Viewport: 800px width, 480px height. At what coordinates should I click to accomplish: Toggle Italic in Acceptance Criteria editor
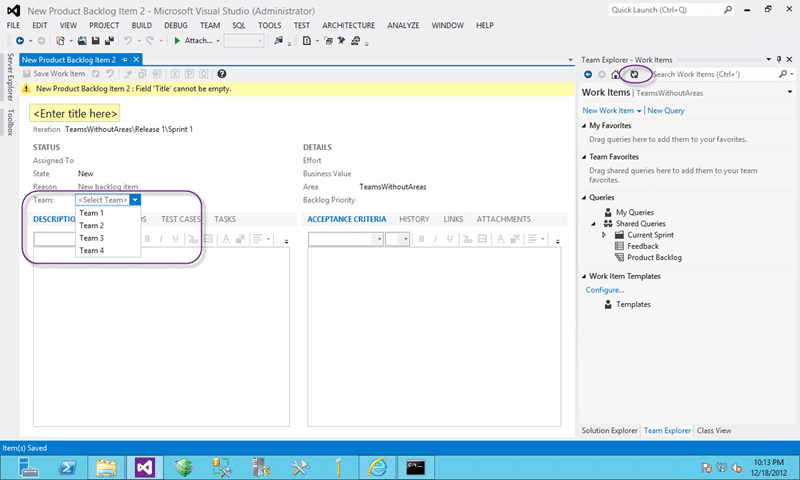pyautogui.click(x=435, y=239)
